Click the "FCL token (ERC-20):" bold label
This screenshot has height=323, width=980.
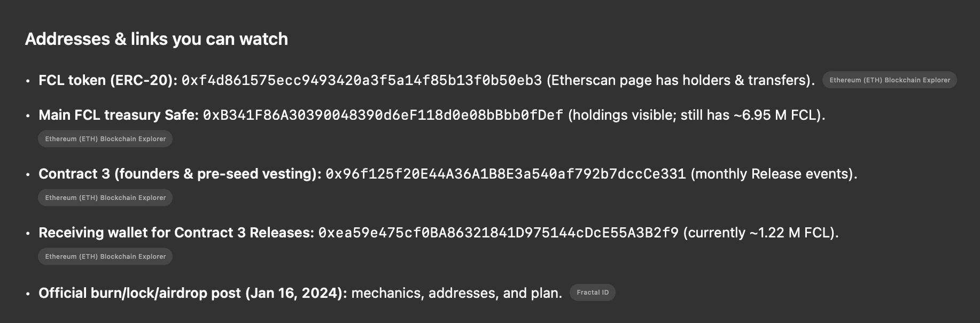(x=107, y=81)
